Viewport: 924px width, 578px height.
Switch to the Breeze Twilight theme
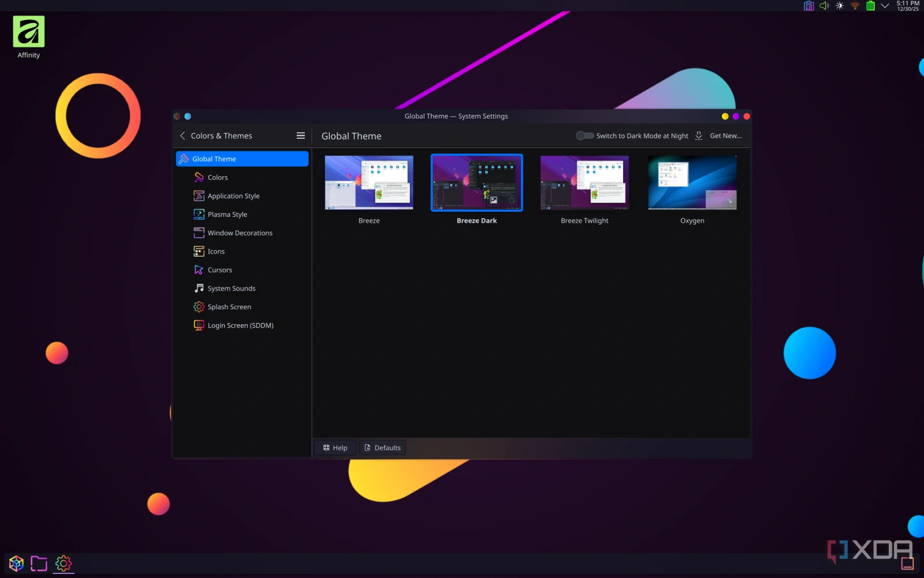click(x=584, y=182)
